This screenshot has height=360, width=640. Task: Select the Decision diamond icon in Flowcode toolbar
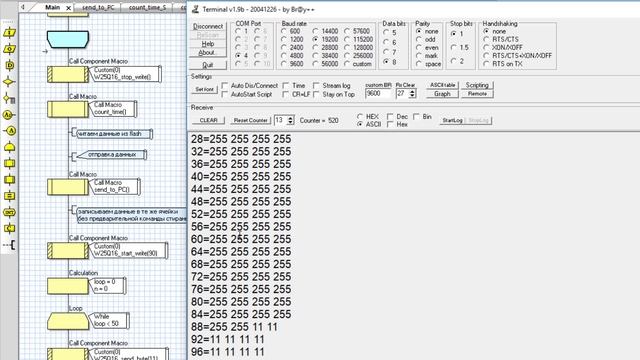click(x=9, y=82)
